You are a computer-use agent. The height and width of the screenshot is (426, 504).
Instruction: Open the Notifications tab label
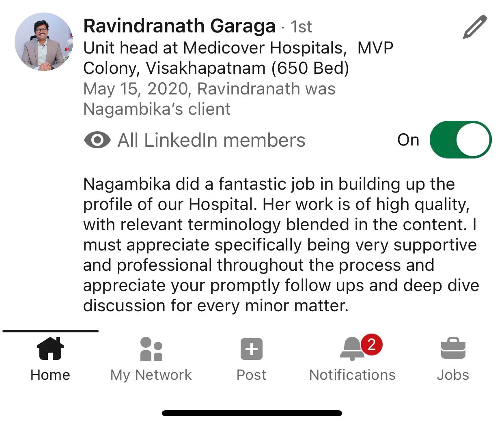[x=352, y=375]
